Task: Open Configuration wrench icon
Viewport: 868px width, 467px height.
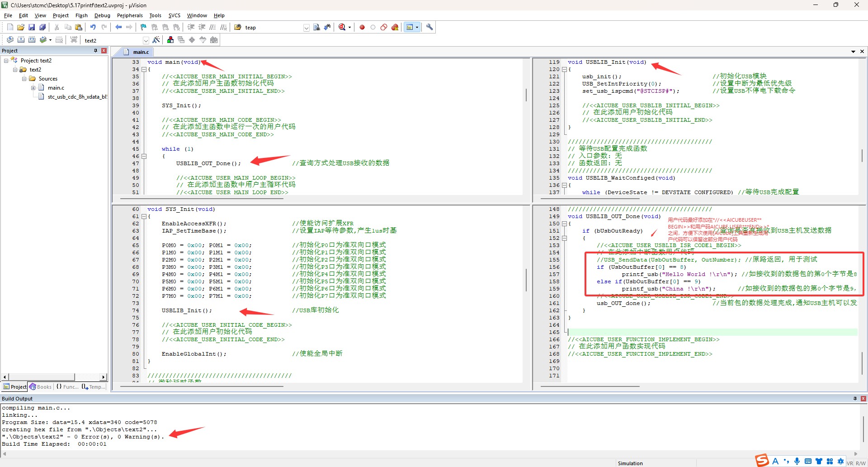Action: (x=429, y=27)
